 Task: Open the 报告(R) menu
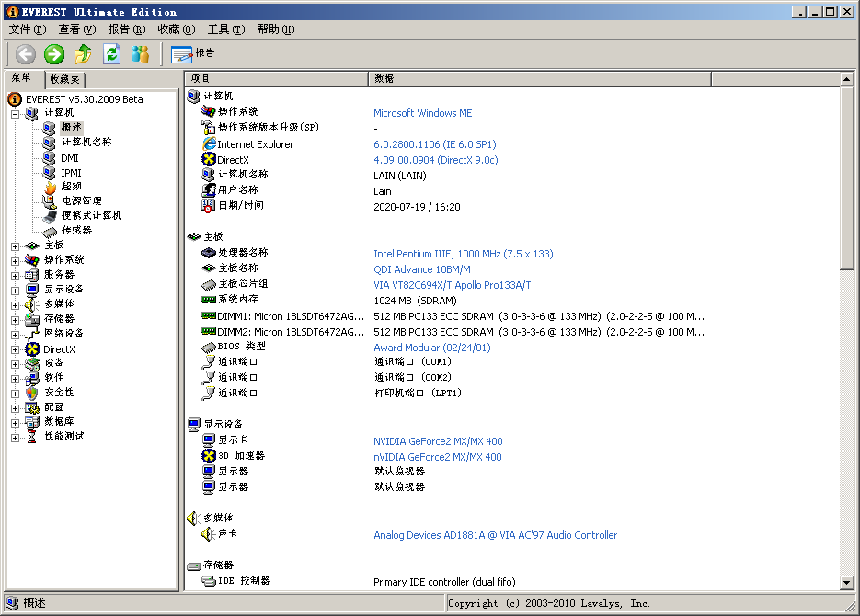(x=127, y=29)
